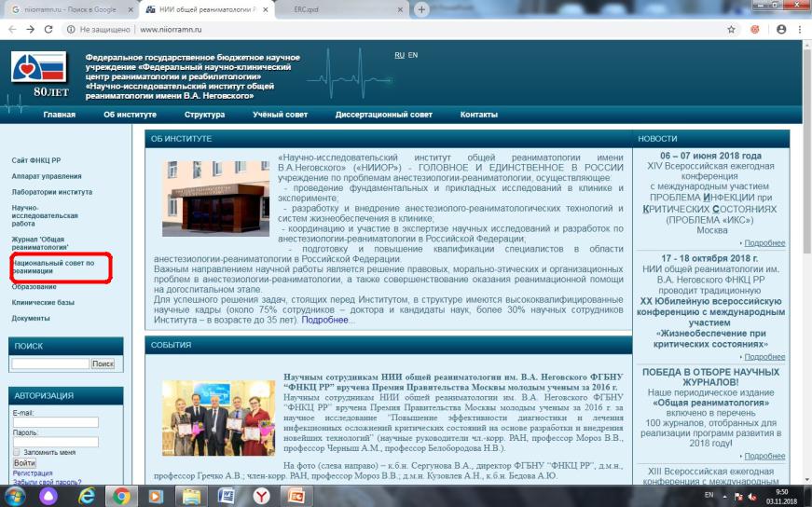
Task: Open the 'Образование' sidebar link
Action: (x=34, y=287)
